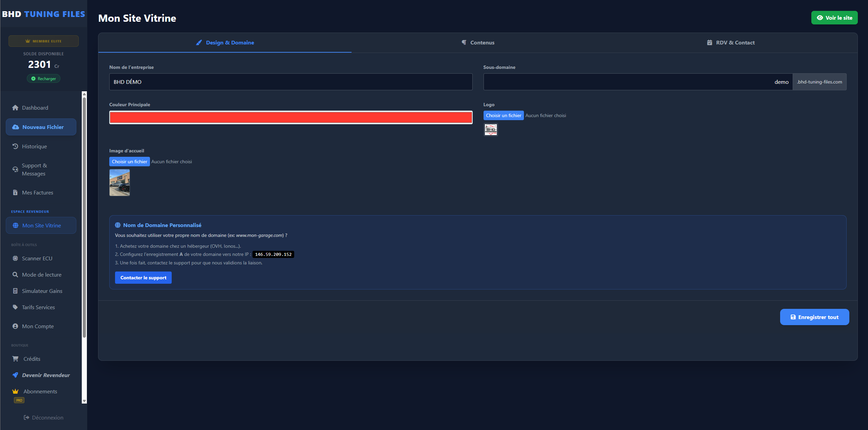The width and height of the screenshot is (868, 430).
Task: Open the Abonnements PRO section
Action: (40, 391)
